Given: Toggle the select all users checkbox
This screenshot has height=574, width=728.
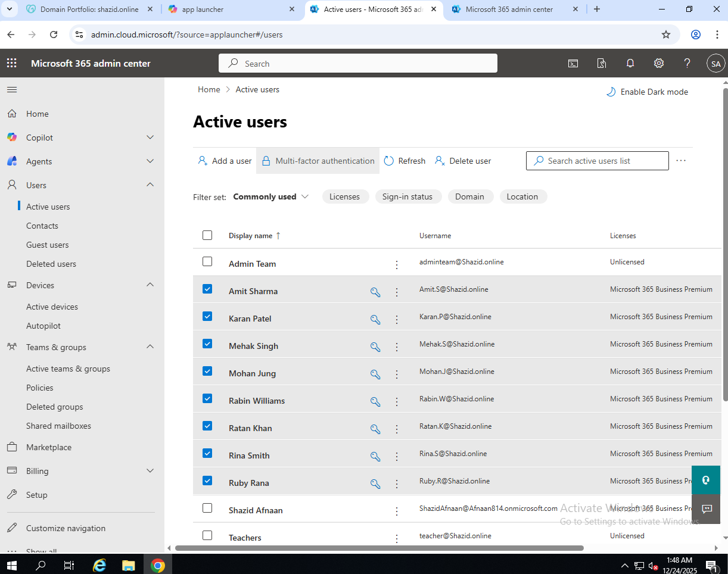Looking at the screenshot, I should 207,235.
